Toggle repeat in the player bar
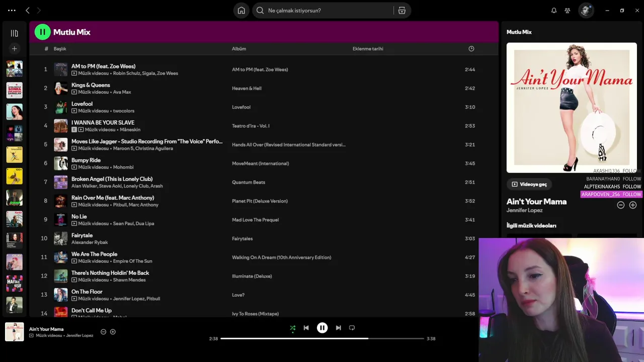The width and height of the screenshot is (644, 362). click(352, 328)
